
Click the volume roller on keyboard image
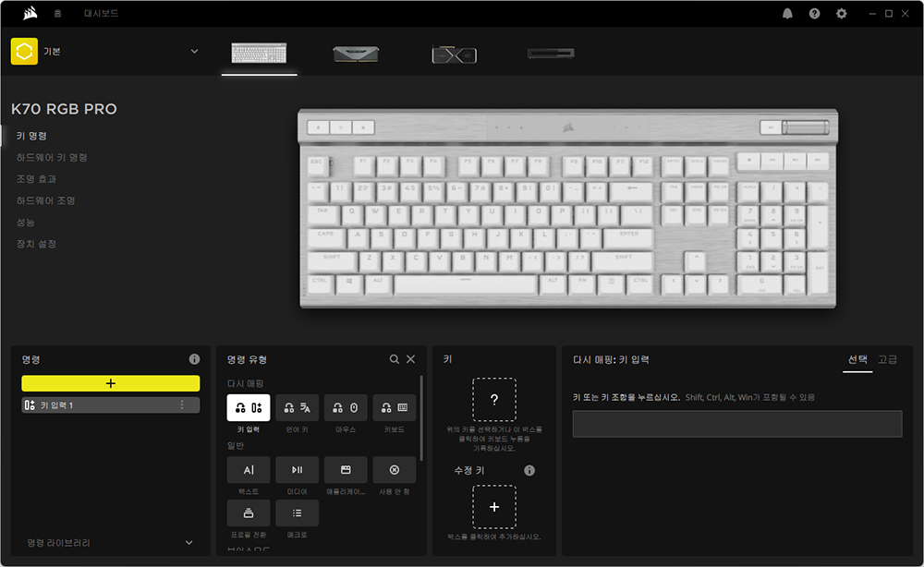pyautogui.click(x=806, y=127)
